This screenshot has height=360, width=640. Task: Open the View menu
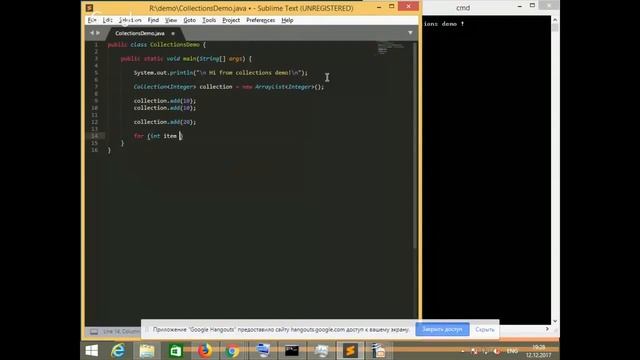171,20
